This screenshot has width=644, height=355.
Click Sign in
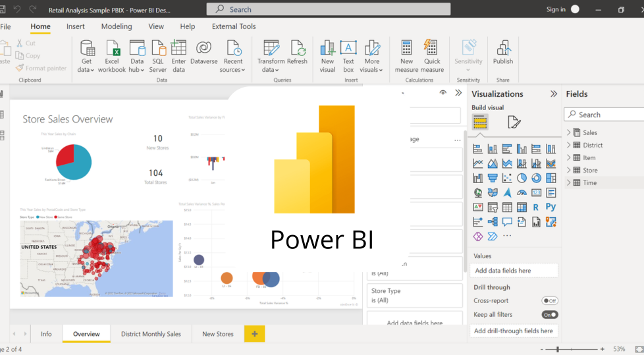(x=556, y=9)
